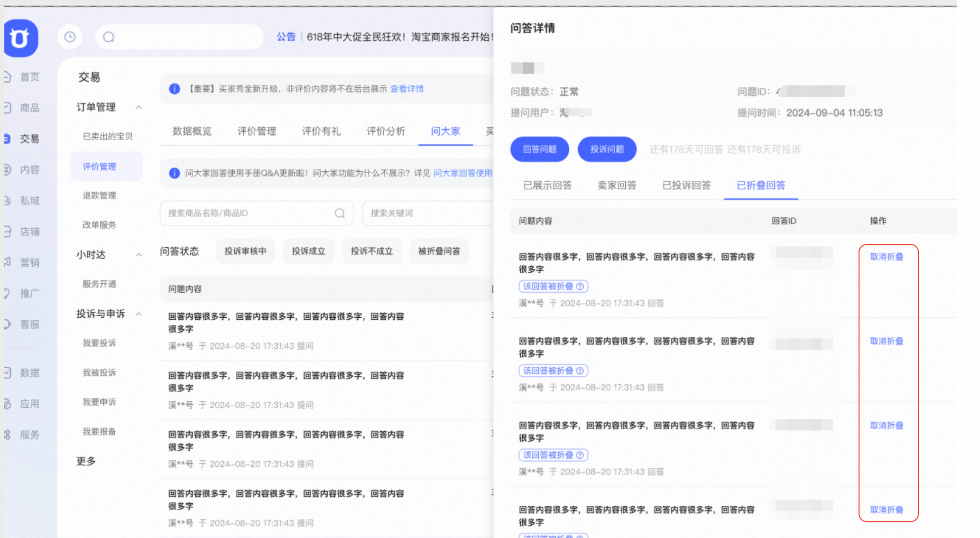Open 我被投诉 menu item
Viewport: 980px width, 538px height.
pyautogui.click(x=99, y=372)
